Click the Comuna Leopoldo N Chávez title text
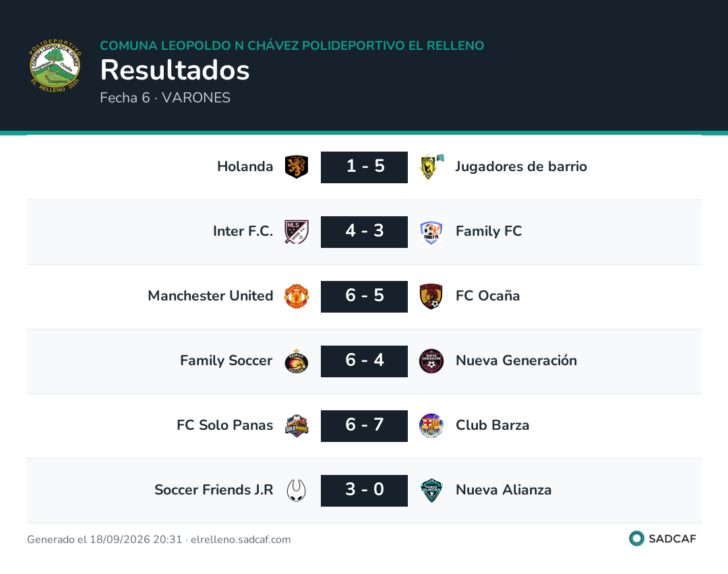Viewport: 728px width, 574px height. pyautogui.click(x=292, y=45)
